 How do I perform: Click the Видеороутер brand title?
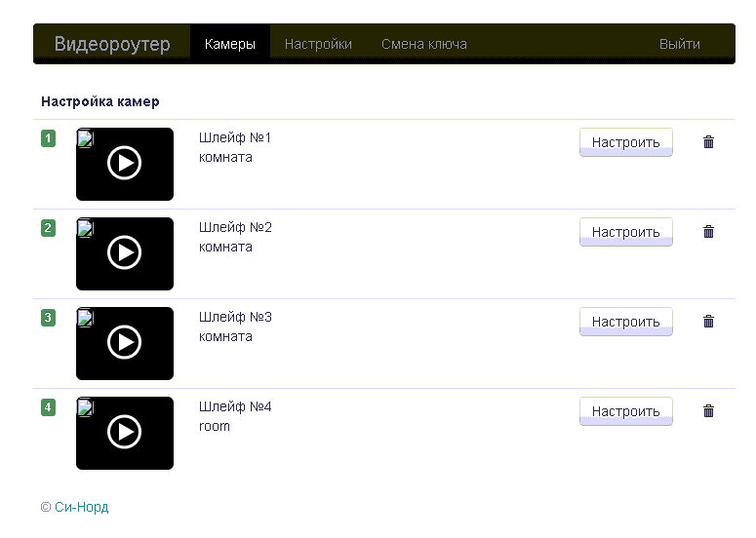pyautogui.click(x=112, y=44)
